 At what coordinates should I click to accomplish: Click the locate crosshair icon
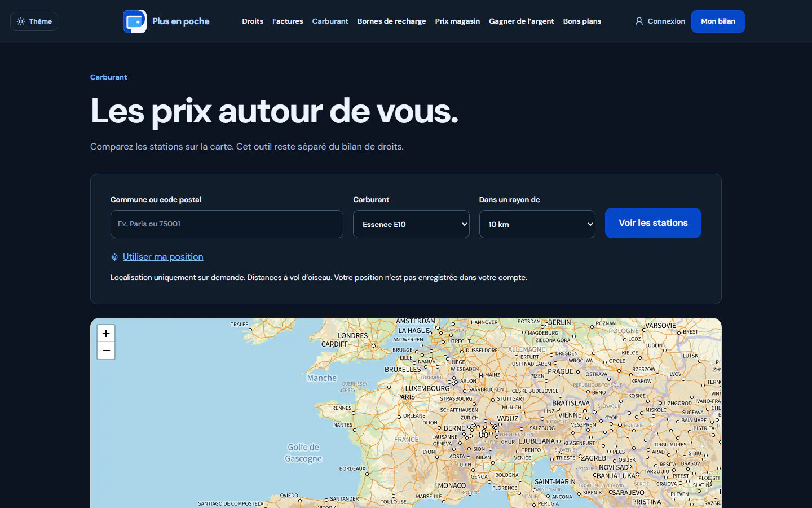(x=114, y=257)
